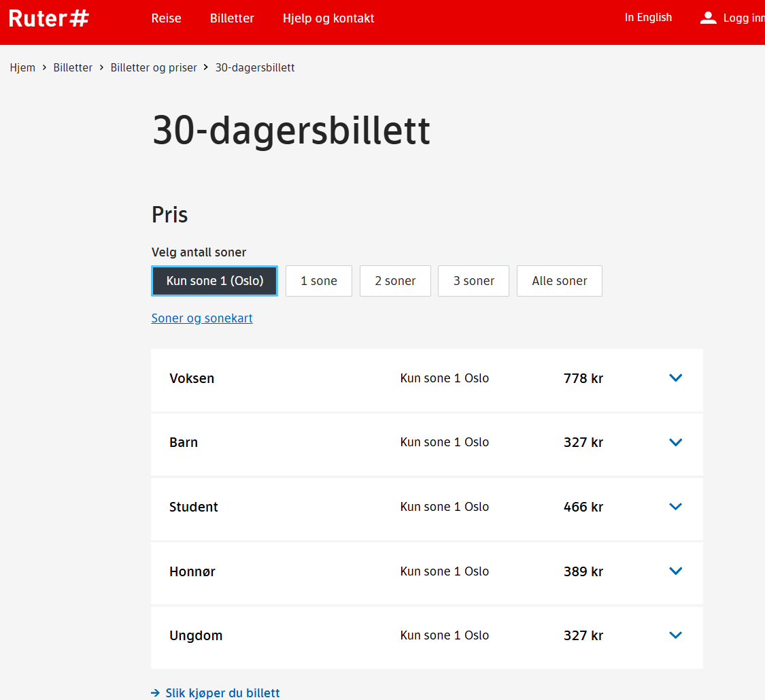Expand the Barn ticket row chevron

point(675,442)
